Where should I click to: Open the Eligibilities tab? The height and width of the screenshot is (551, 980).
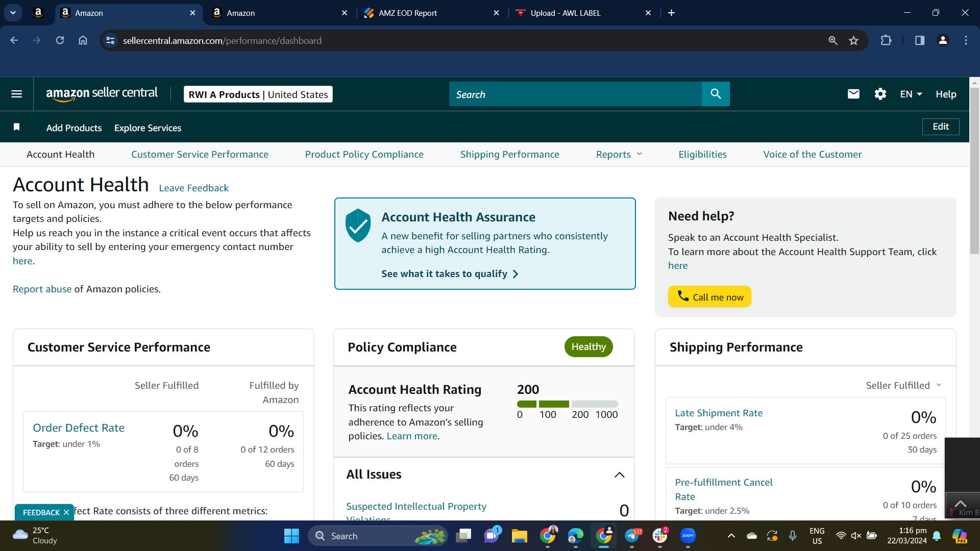(x=702, y=154)
